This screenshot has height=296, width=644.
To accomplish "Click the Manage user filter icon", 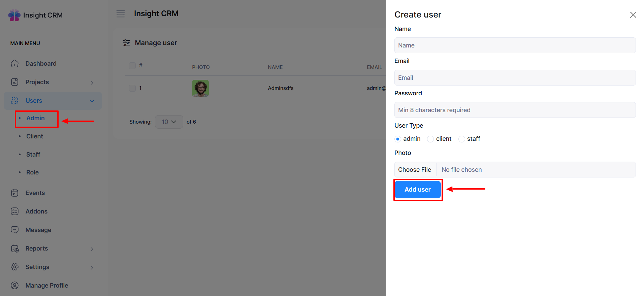I will point(127,43).
